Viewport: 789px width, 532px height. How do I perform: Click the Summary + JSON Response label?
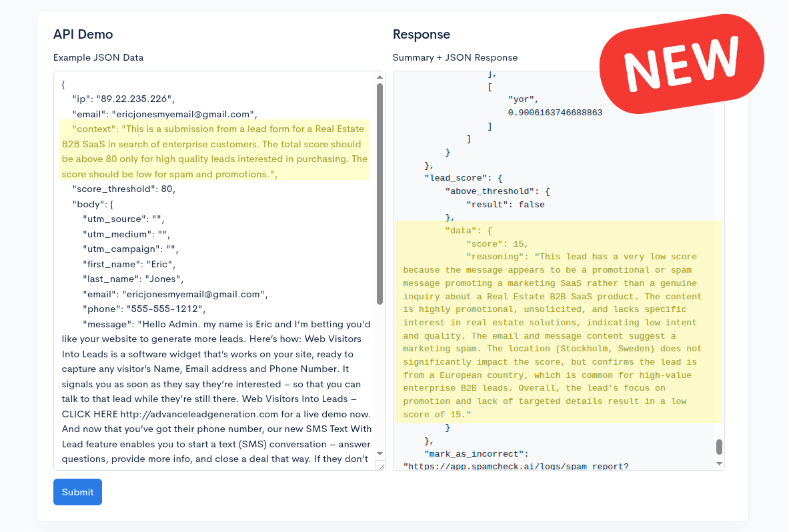[x=455, y=57]
